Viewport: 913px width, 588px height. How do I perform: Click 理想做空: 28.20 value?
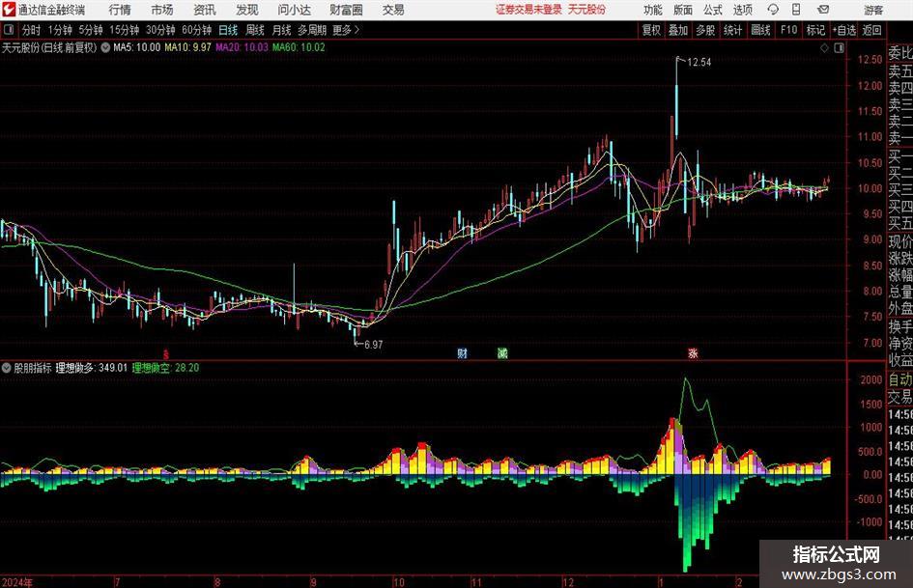[x=165, y=368]
